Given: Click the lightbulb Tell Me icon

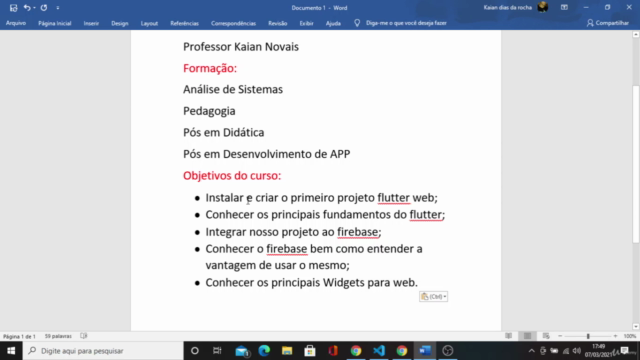Looking at the screenshot, I should pyautogui.click(x=357, y=23).
